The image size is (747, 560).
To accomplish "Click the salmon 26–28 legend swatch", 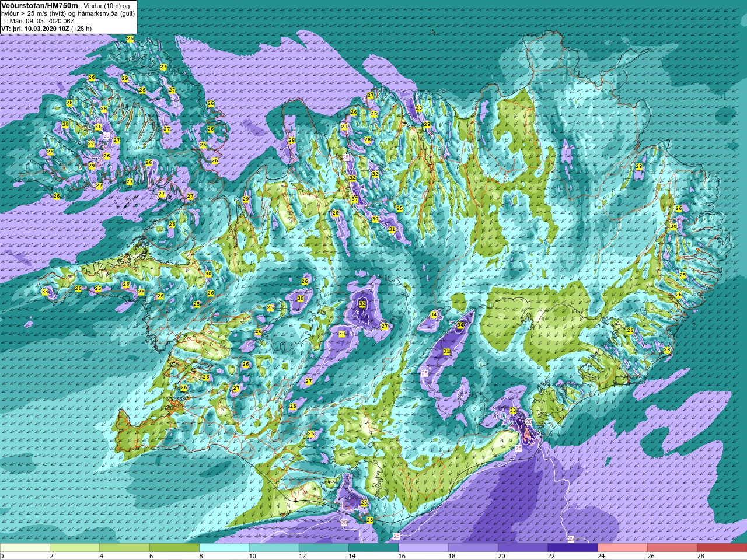I will [672, 548].
